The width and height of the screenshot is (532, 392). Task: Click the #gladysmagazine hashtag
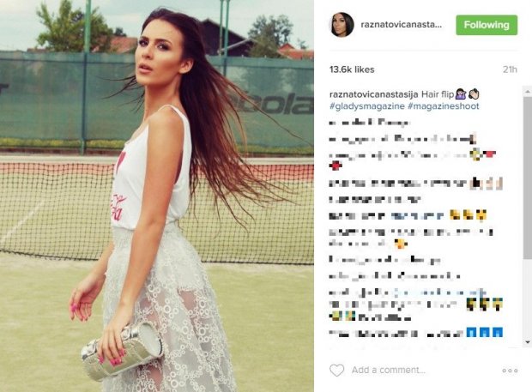pyautogui.click(x=366, y=106)
